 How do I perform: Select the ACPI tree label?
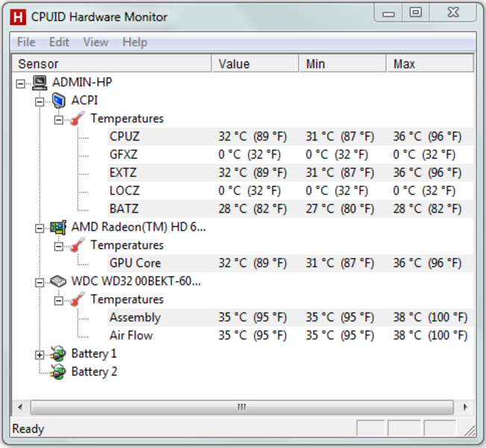(x=84, y=101)
